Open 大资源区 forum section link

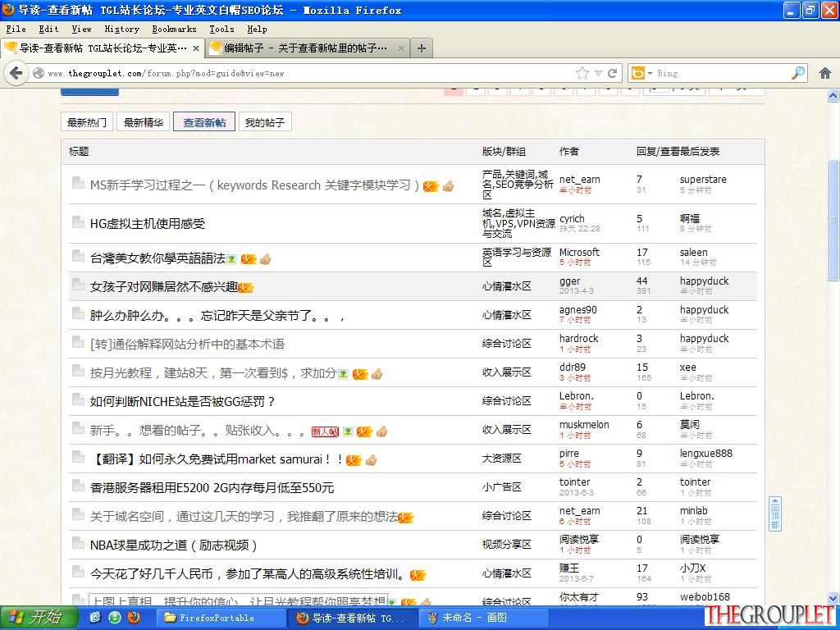[x=501, y=459]
